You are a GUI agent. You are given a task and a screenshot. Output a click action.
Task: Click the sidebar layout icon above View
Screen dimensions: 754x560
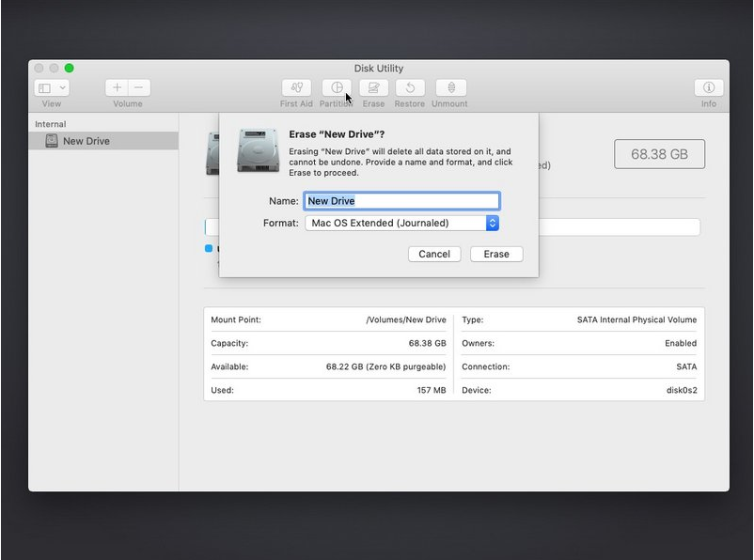click(x=44, y=87)
